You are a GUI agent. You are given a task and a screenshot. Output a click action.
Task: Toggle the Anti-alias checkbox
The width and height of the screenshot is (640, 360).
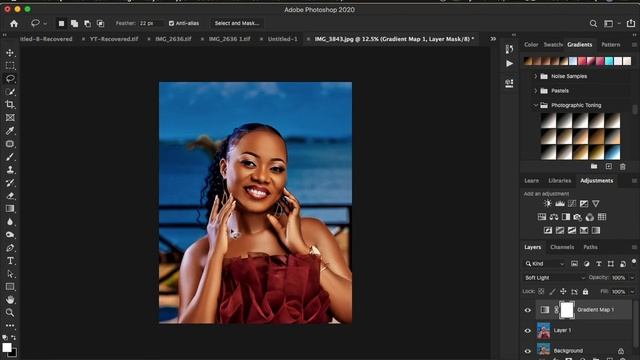[171, 24]
